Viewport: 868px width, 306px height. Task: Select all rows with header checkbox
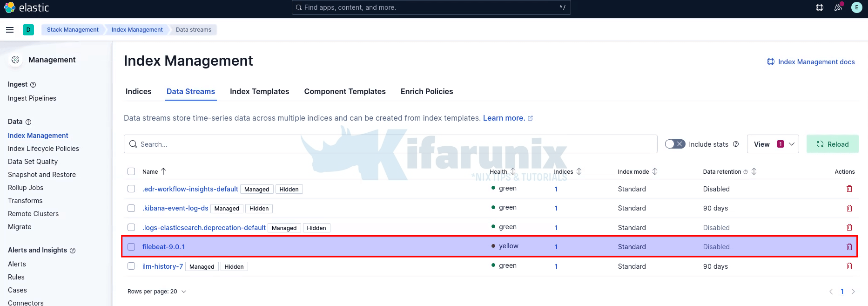(131, 171)
